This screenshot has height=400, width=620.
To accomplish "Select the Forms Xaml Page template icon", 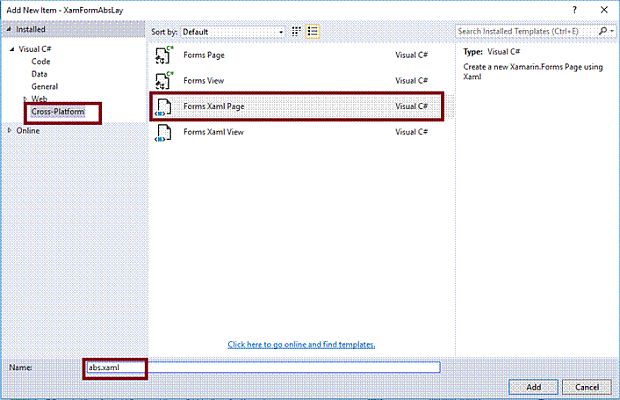I will tap(163, 107).
